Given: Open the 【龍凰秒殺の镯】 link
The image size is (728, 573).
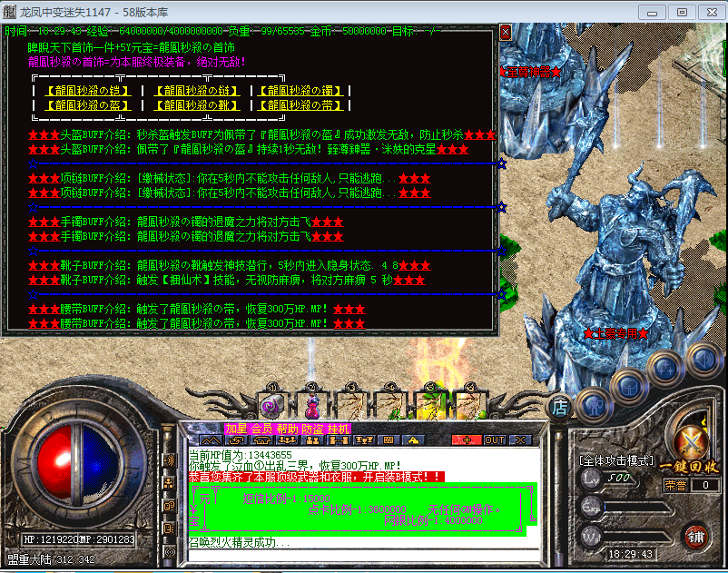Looking at the screenshot, I should [x=300, y=90].
